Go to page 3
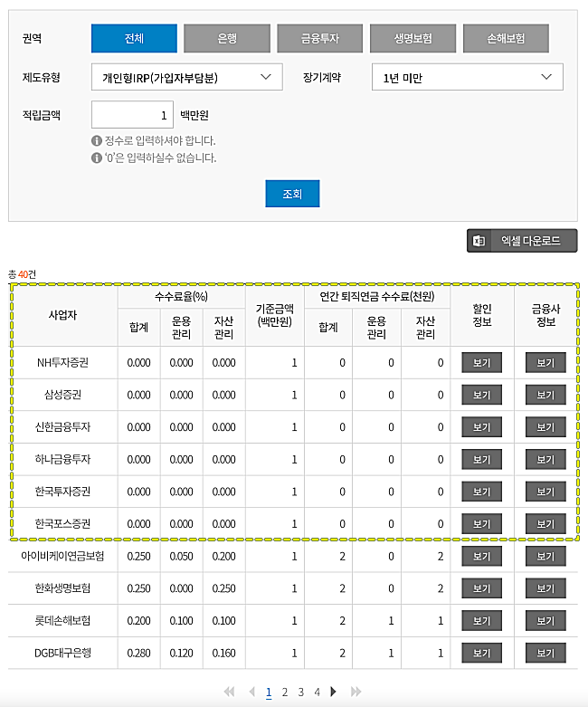 pos(301,693)
